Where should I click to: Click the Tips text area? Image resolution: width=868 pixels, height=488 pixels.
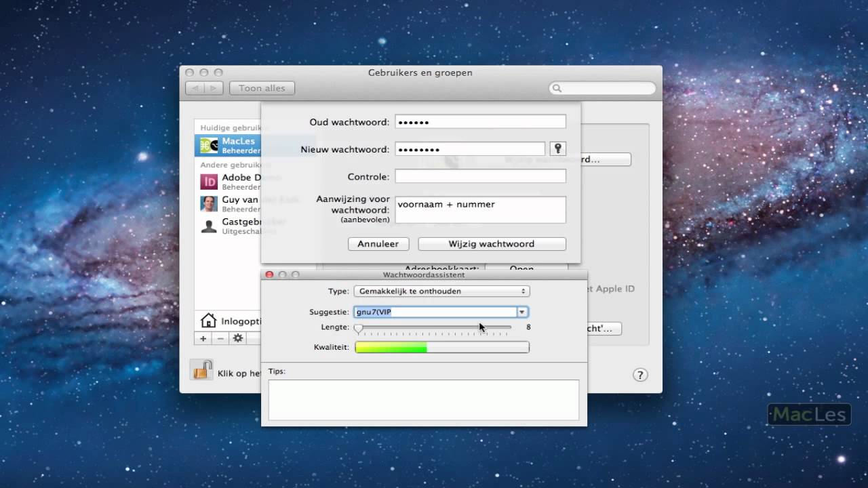coord(424,400)
